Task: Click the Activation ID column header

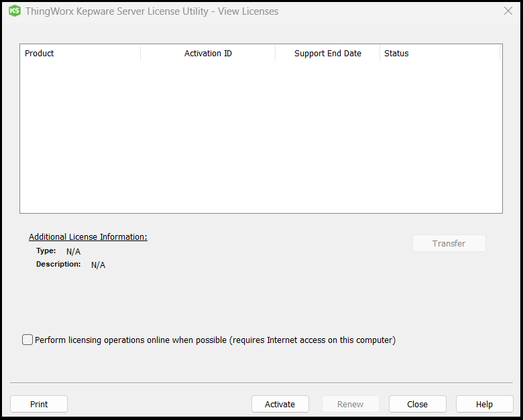Action: (x=208, y=54)
